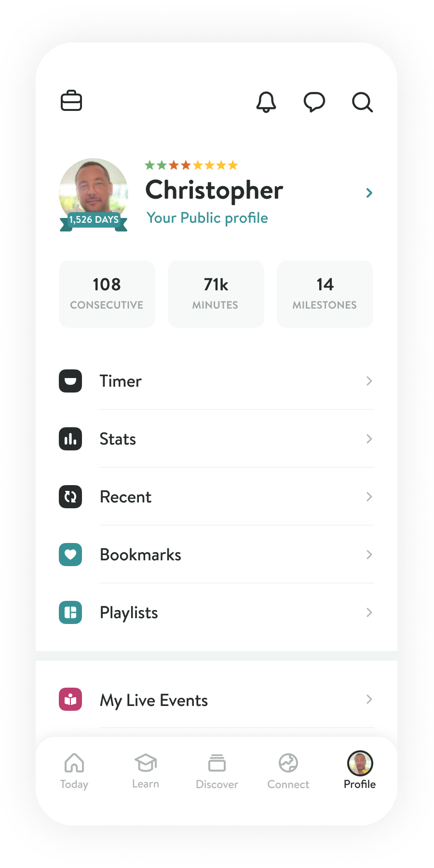This screenshot has width=434, height=868.
Task: Click the Playlists icon
Action: pyautogui.click(x=70, y=612)
